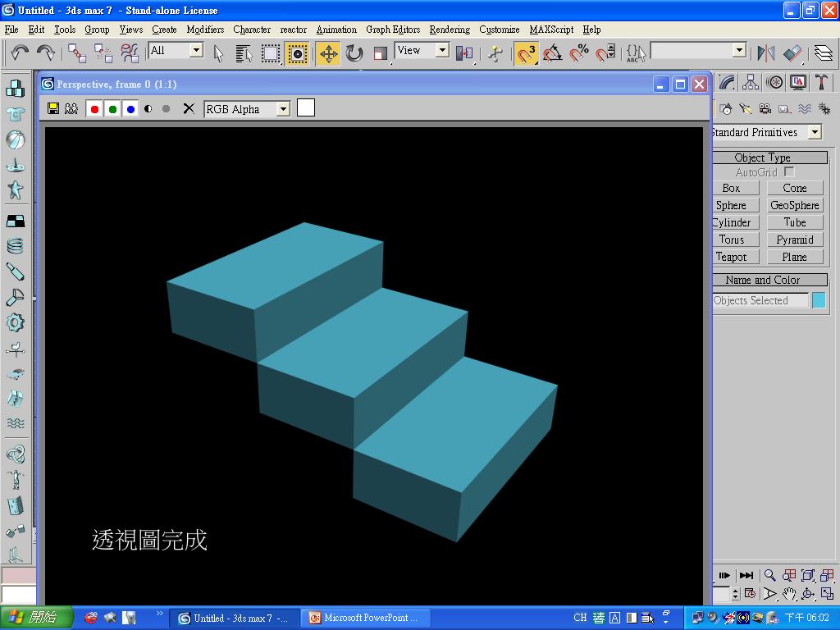Choose the Unlink Selection tool

103,52
